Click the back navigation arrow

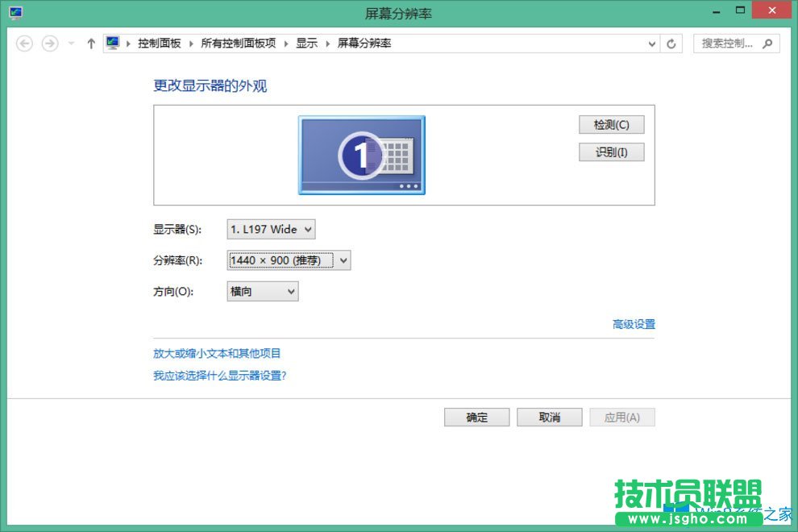click(24, 43)
